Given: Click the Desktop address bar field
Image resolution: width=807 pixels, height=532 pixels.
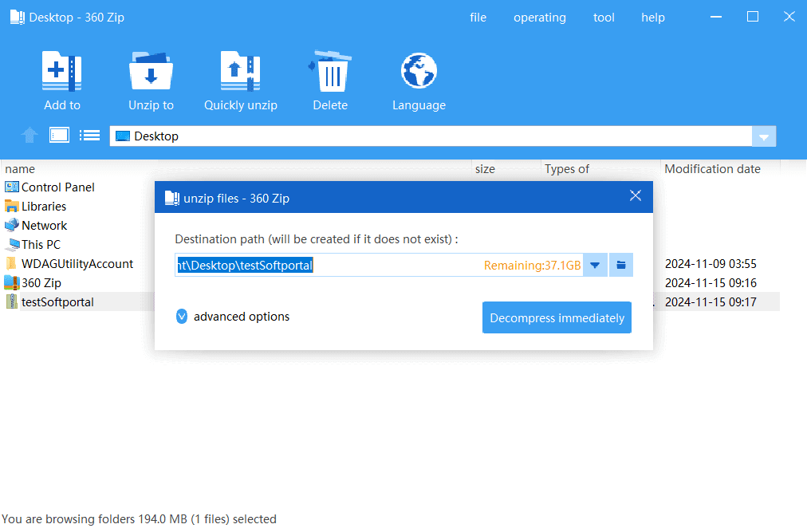Looking at the screenshot, I should [431, 136].
